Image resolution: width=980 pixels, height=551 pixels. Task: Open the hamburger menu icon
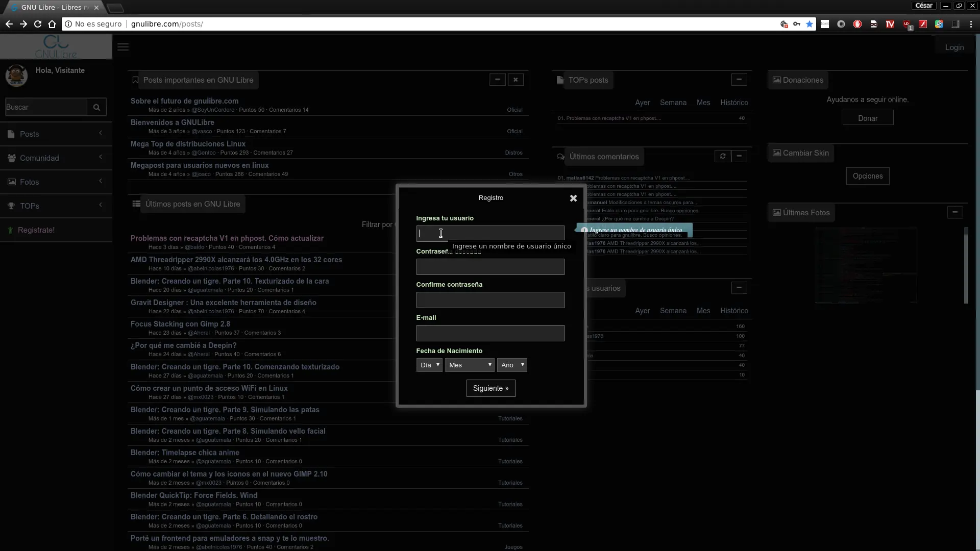123,47
